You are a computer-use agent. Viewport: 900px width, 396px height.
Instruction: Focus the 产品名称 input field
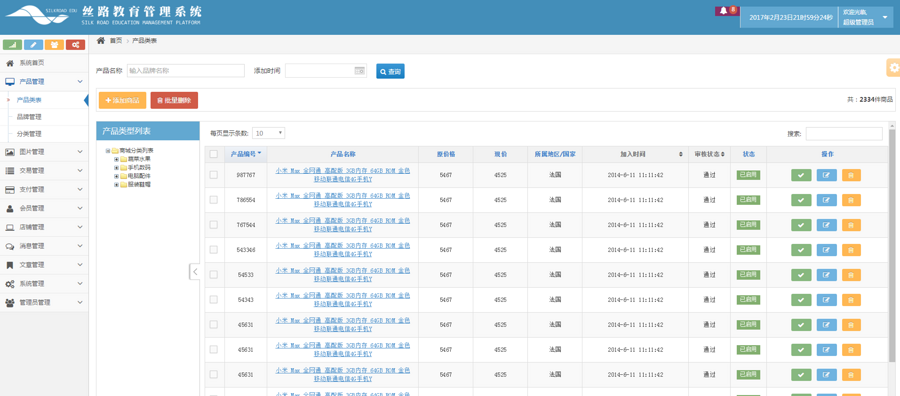(x=185, y=71)
